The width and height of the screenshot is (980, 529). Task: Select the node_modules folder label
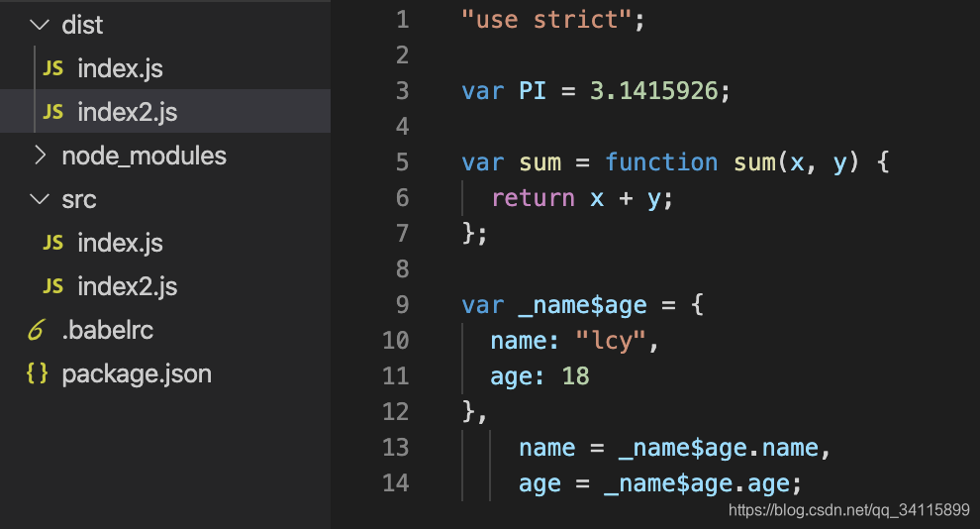pos(144,156)
